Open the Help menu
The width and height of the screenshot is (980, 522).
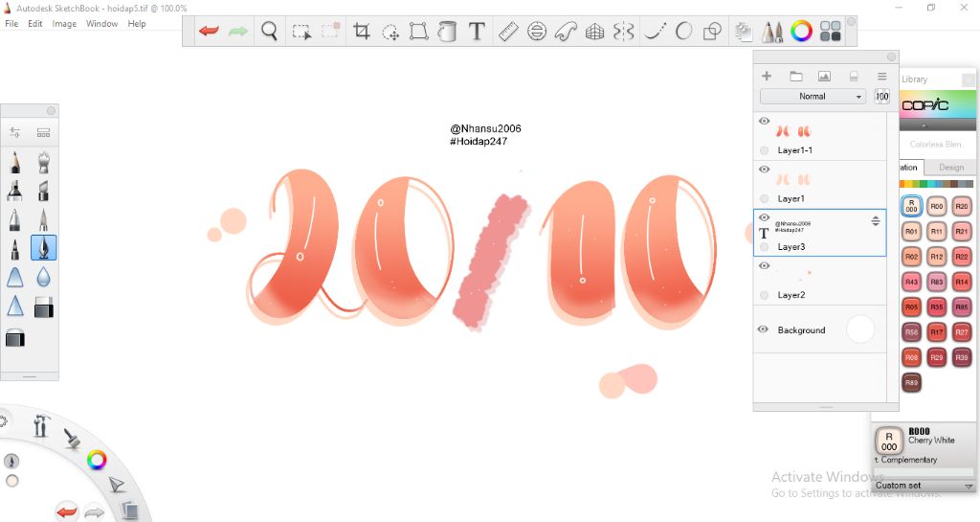tap(137, 24)
